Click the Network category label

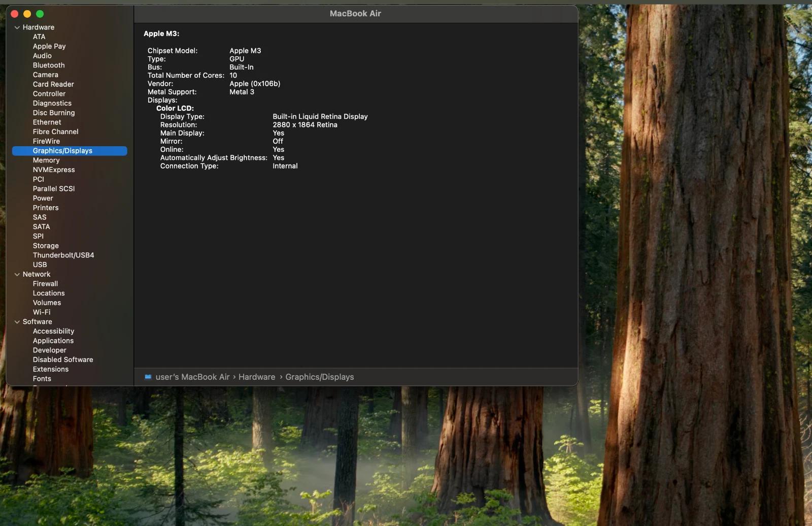(x=37, y=274)
